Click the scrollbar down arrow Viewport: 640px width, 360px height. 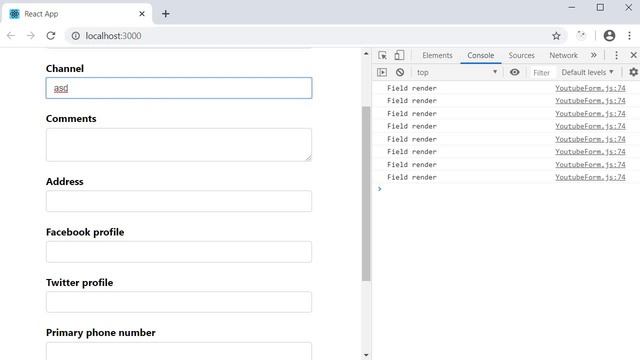click(x=366, y=355)
